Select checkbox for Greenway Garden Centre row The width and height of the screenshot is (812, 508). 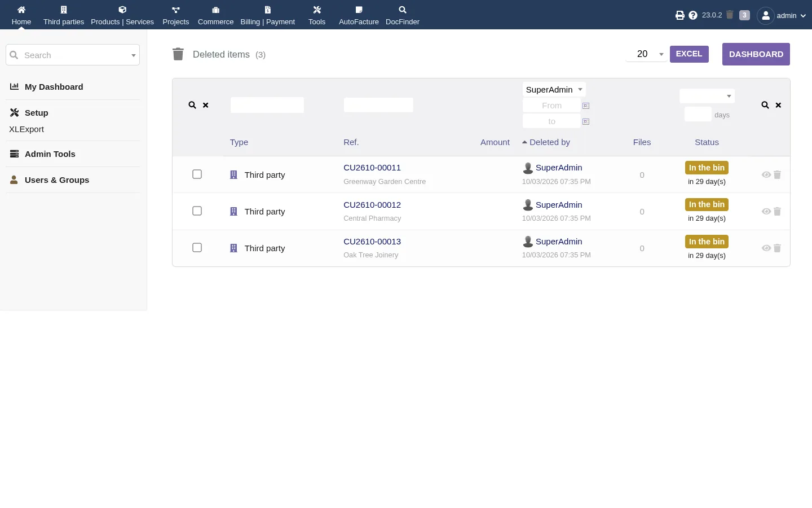point(197,174)
